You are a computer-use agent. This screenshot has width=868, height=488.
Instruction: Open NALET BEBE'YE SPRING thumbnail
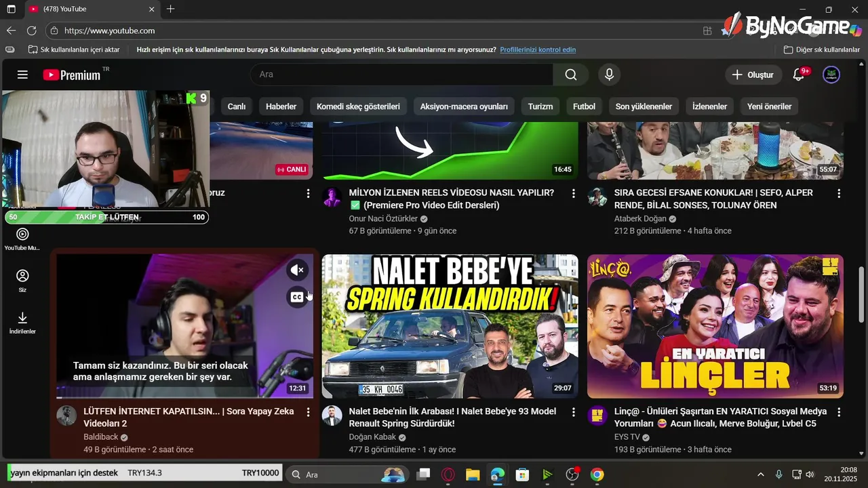point(450,326)
